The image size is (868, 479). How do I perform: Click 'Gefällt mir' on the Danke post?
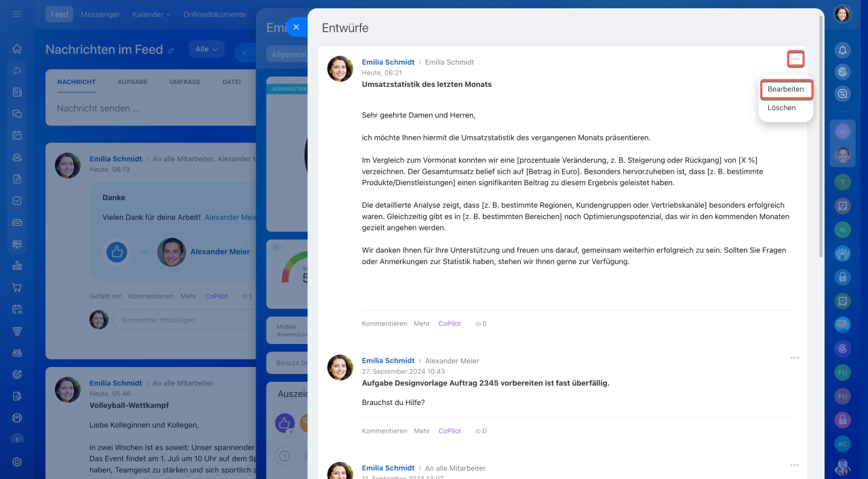coord(105,296)
